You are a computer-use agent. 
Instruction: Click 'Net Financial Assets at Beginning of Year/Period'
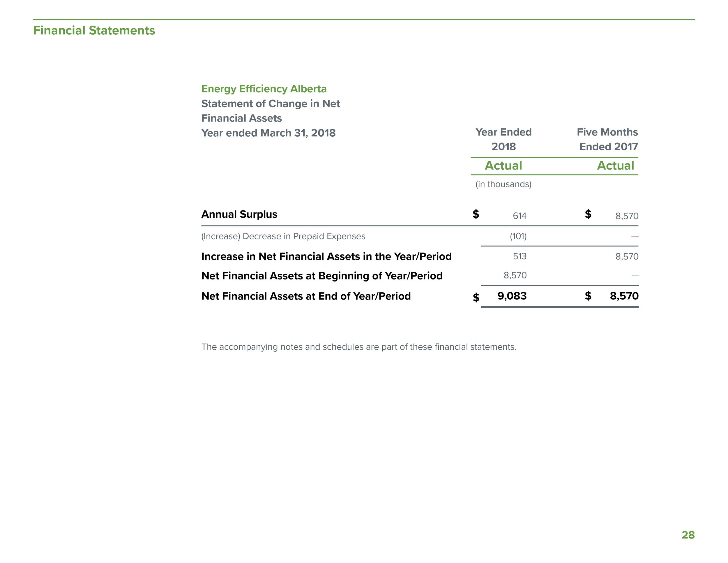[x=322, y=276]
